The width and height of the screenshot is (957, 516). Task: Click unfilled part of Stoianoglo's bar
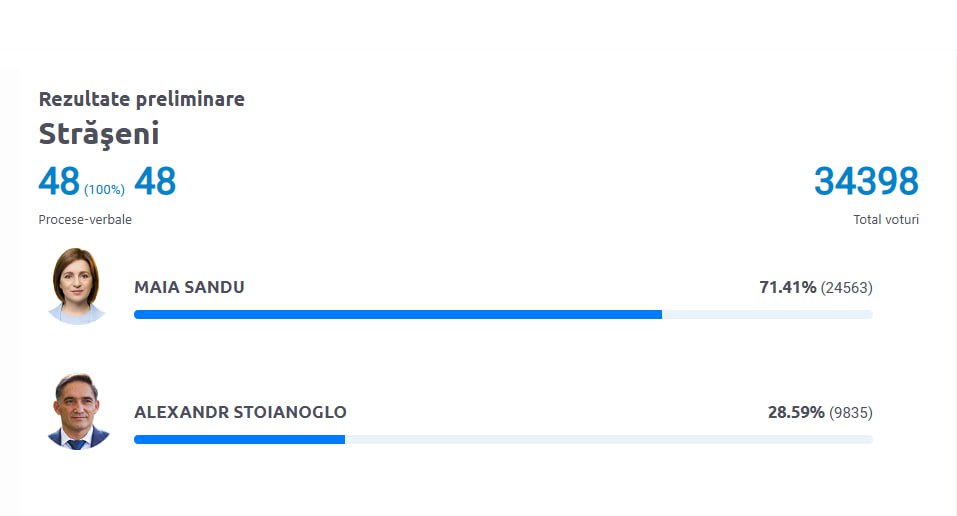click(x=609, y=440)
